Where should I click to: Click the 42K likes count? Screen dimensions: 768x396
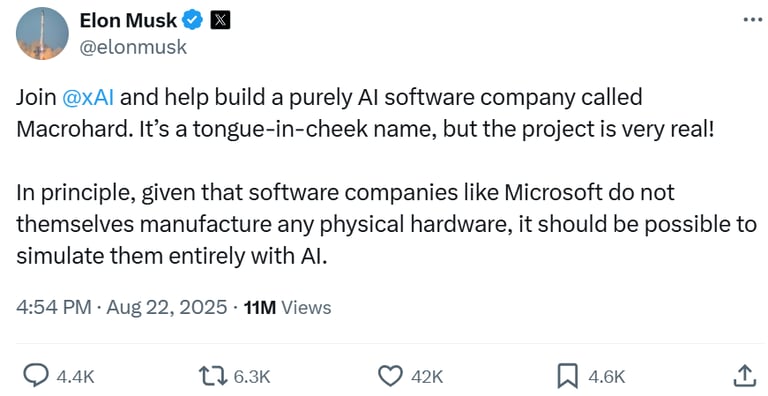pos(427,376)
